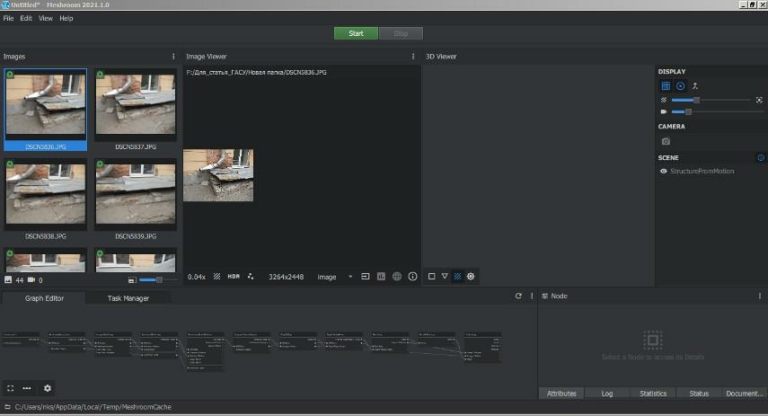This screenshot has height=416, width=768.
Task: Open Graph Editor settings gear
Action: [47, 388]
